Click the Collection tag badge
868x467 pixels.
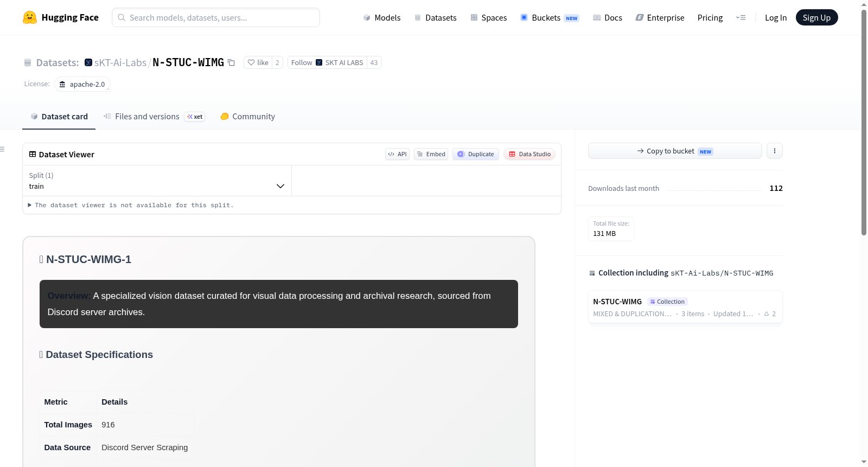(667, 302)
